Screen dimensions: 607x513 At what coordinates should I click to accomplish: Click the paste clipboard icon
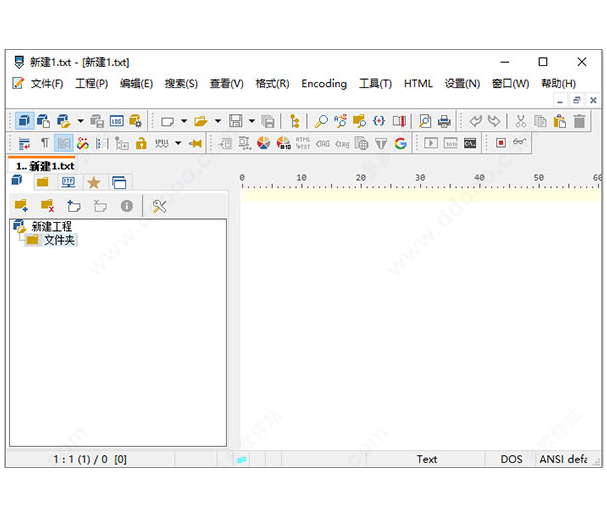pyautogui.click(x=559, y=121)
